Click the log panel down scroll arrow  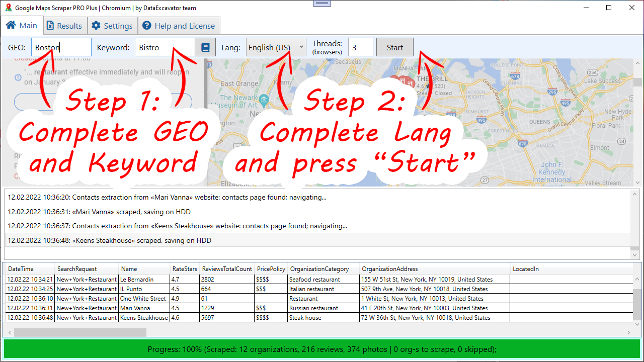(x=635, y=255)
